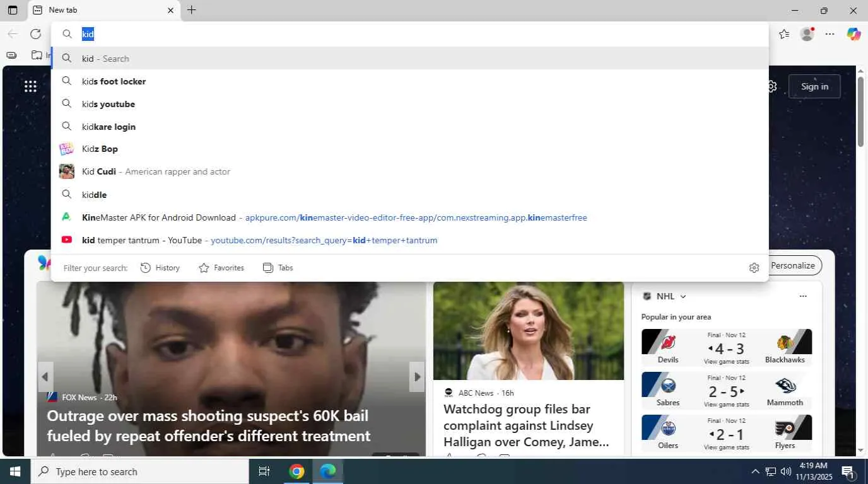Open 'kid temper tantrum - YouTube' suggestion

click(410, 240)
